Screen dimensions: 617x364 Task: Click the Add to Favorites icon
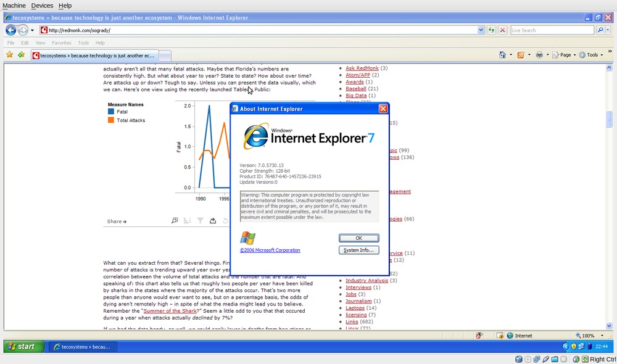pyautogui.click(x=21, y=55)
